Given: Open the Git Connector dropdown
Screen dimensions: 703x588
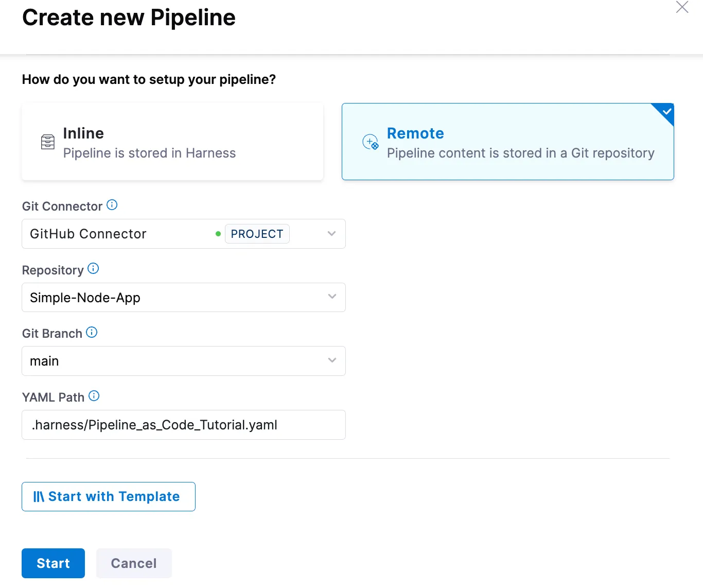Looking at the screenshot, I should tap(331, 234).
